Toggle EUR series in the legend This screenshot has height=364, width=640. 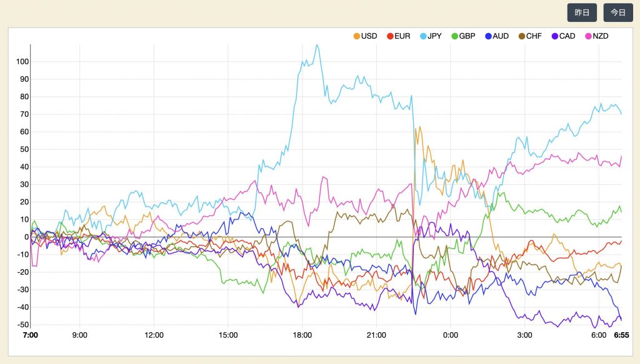[398, 36]
